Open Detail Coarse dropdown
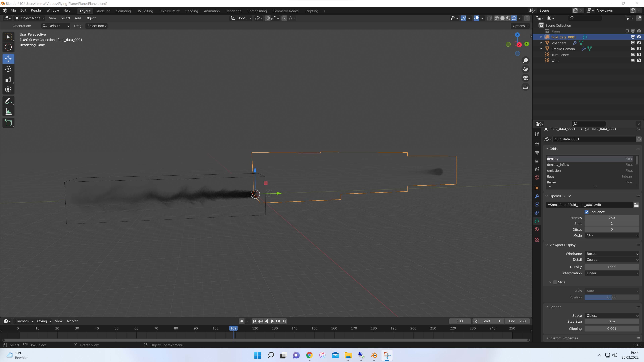 click(612, 260)
